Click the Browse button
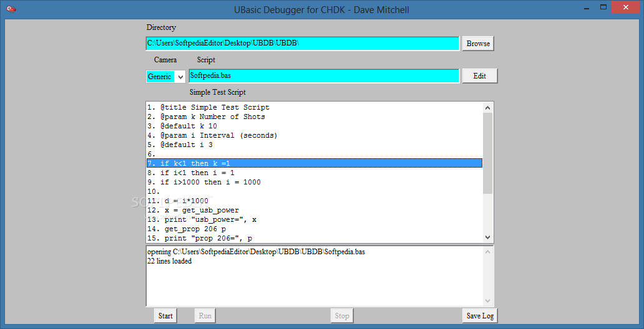 click(478, 44)
